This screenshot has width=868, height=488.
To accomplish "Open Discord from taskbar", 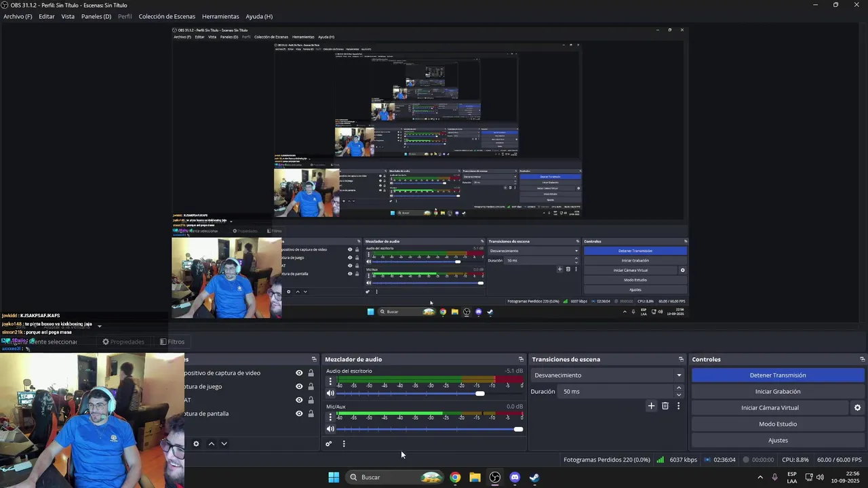I will (x=515, y=477).
